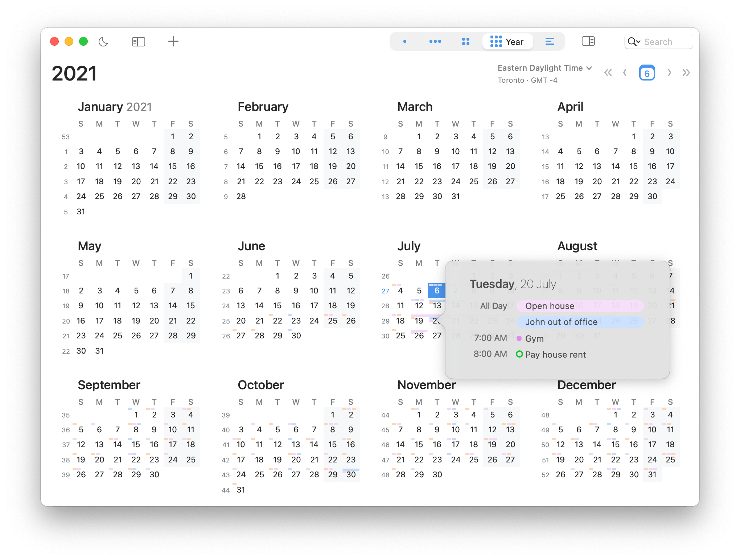
Task: Toggle the right inspector panel
Action: pyautogui.click(x=588, y=41)
